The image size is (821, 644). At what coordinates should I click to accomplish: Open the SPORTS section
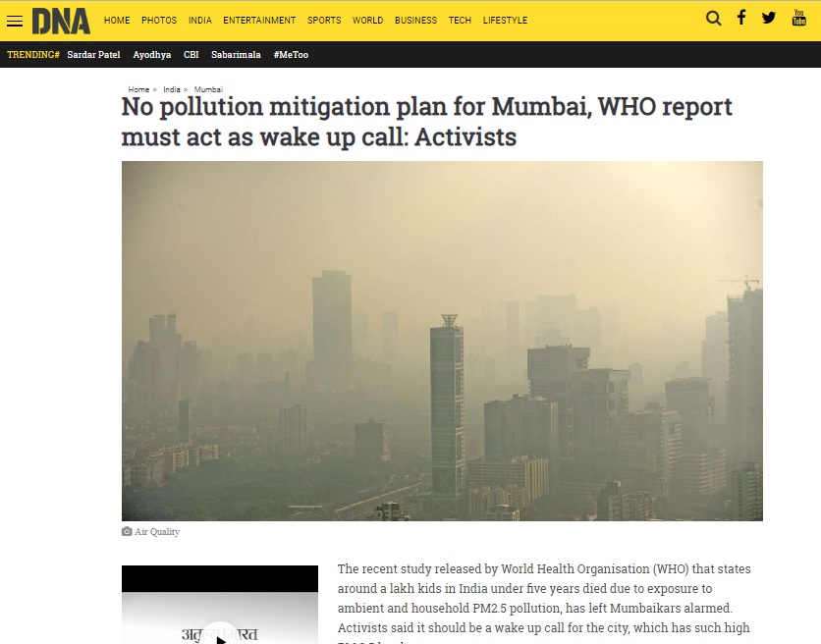324,21
